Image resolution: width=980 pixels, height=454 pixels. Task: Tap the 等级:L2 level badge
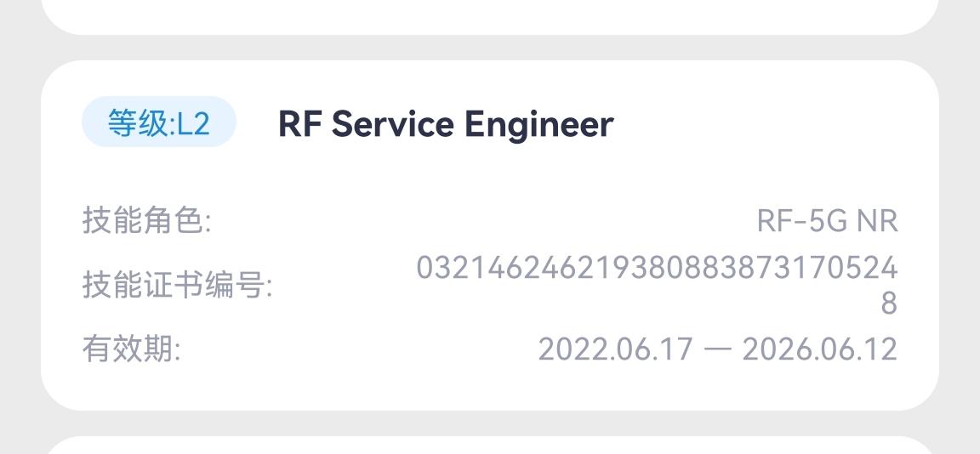point(158,123)
